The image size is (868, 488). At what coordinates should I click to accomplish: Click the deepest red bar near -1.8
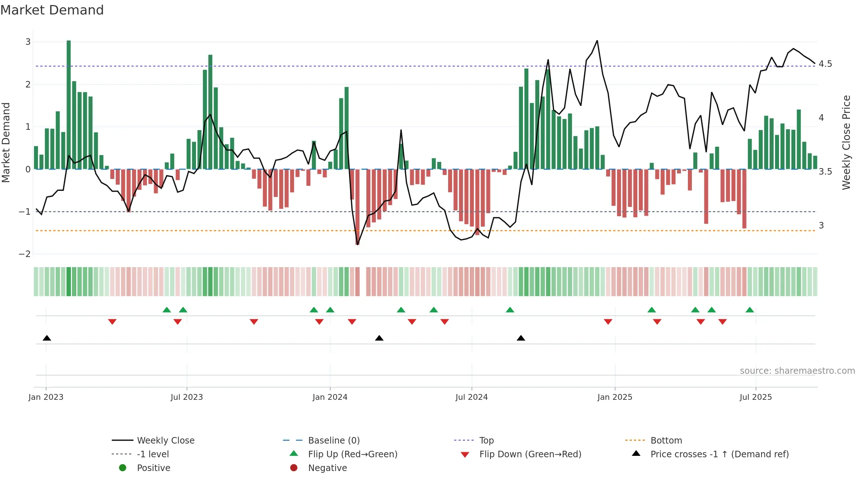(x=357, y=207)
